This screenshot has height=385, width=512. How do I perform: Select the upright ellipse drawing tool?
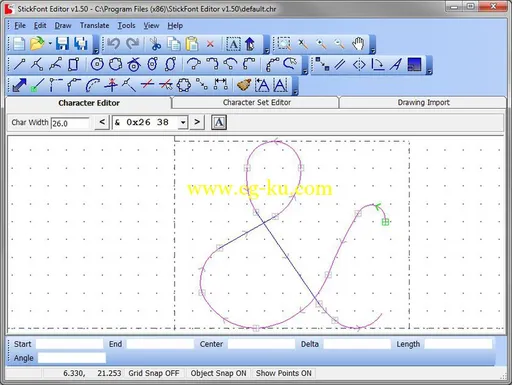tap(152, 64)
